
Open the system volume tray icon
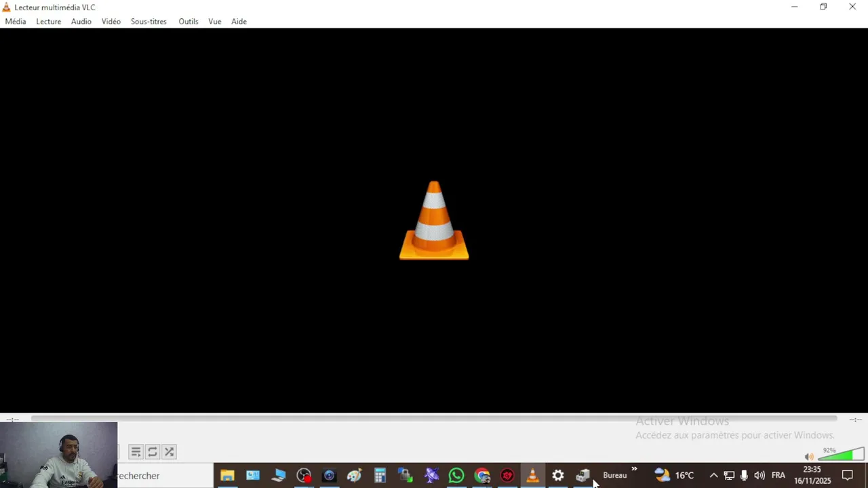point(759,476)
